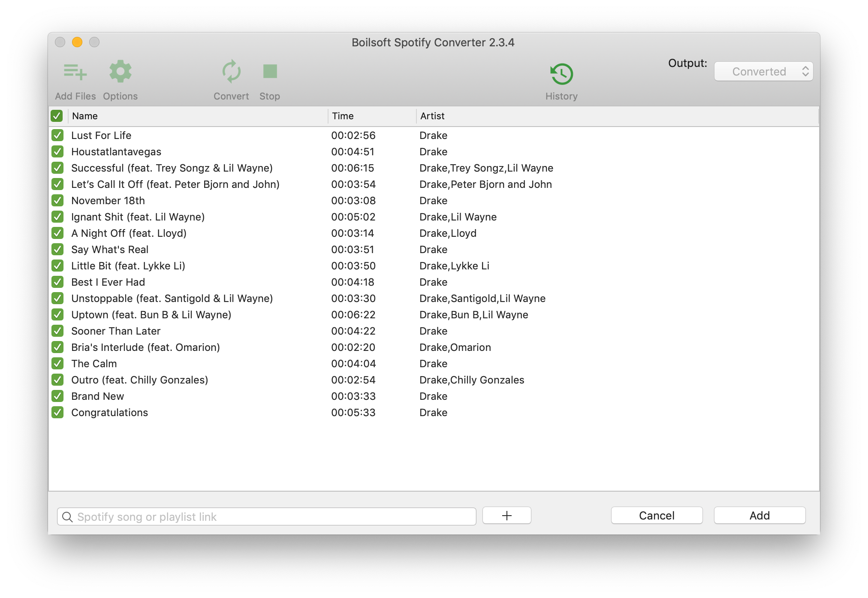The image size is (868, 598).
Task: Click on Artist column header
Action: (433, 116)
